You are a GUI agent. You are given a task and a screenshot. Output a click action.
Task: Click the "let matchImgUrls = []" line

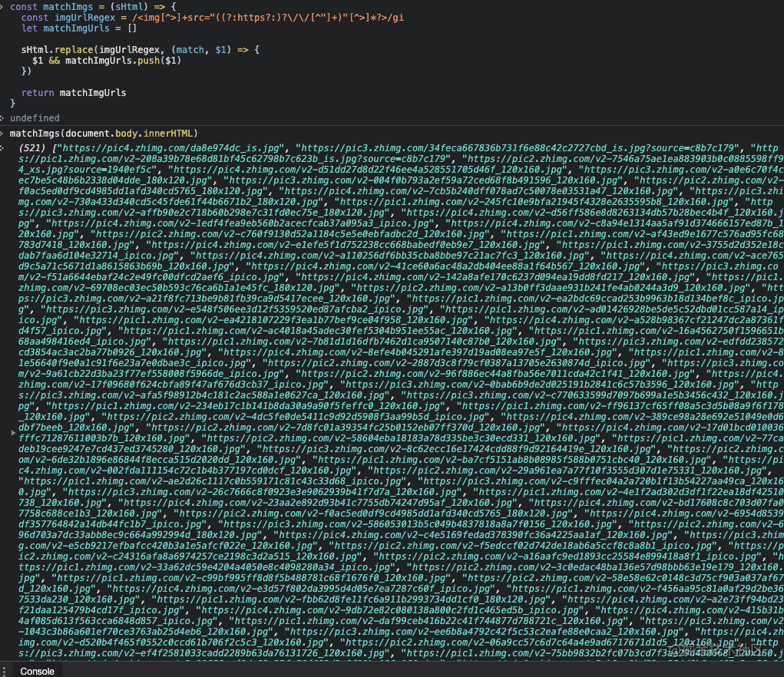tap(78, 28)
